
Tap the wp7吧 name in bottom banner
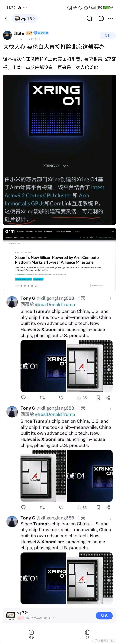(23, 613)
